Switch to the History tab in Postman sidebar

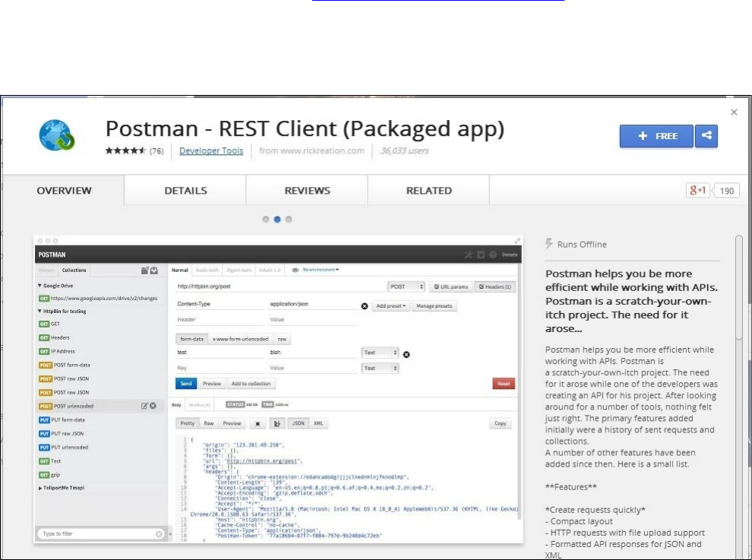[x=46, y=271]
